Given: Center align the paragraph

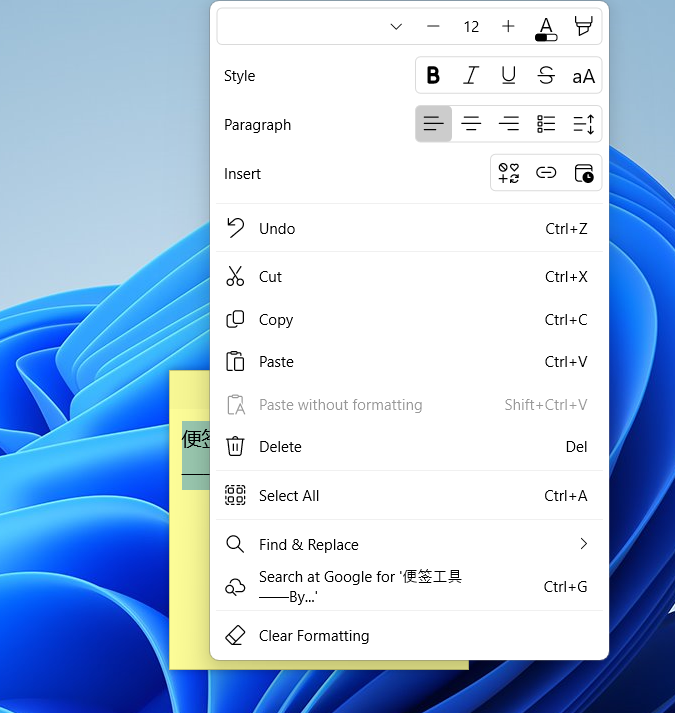Looking at the screenshot, I should point(471,124).
